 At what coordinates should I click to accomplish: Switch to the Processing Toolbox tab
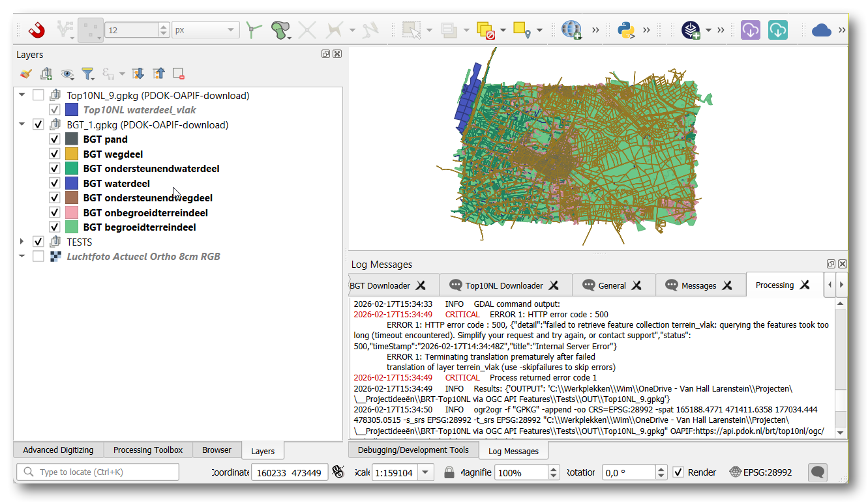pos(147,450)
